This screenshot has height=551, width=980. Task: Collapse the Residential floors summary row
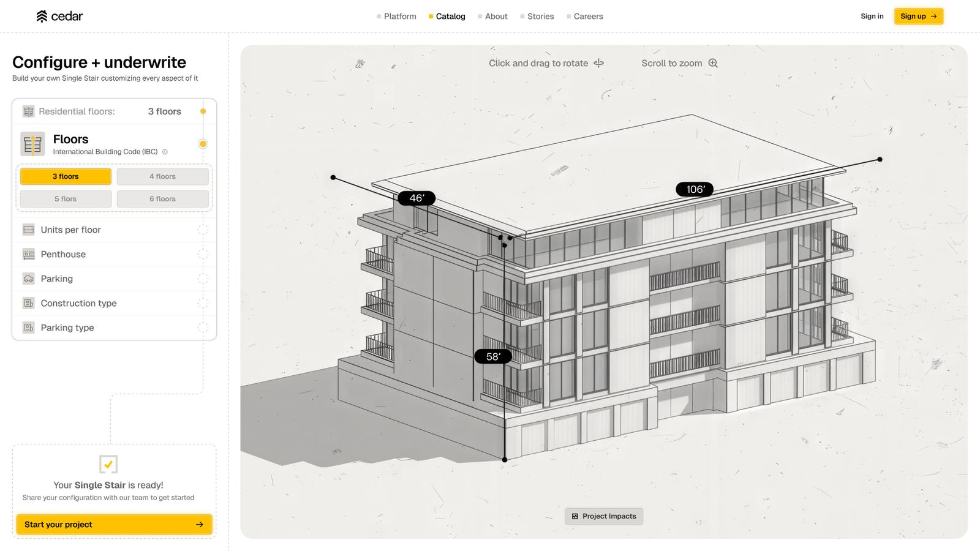115,111
